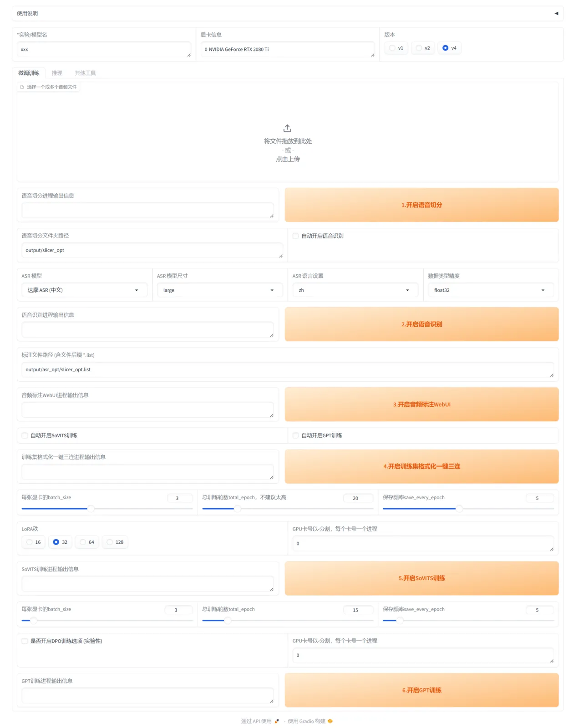Start 1.开启语音切分 button
578x728 pixels.
[421, 205]
